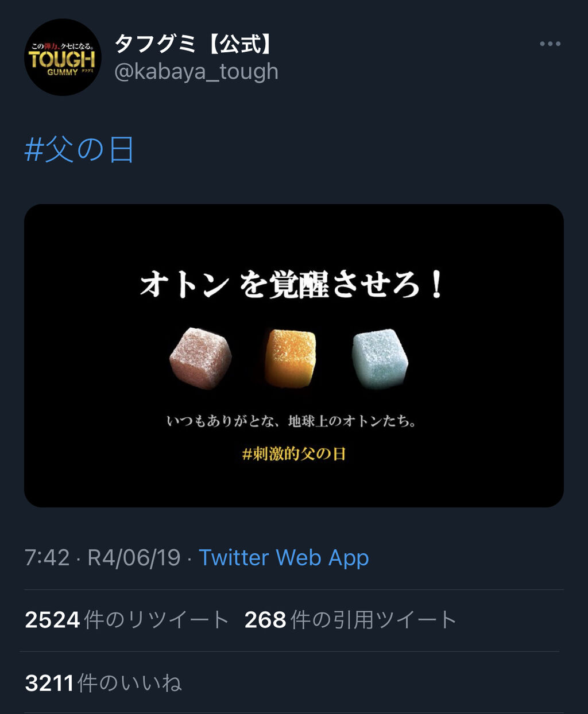Tap the いつもありがとな caption in image

(x=291, y=421)
